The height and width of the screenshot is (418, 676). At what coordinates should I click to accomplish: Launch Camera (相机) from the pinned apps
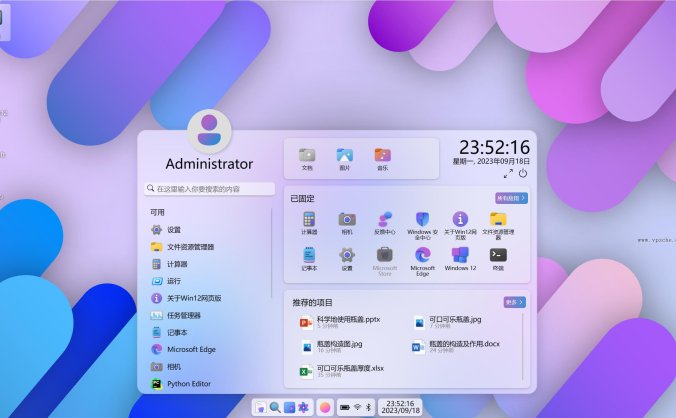pos(347,223)
